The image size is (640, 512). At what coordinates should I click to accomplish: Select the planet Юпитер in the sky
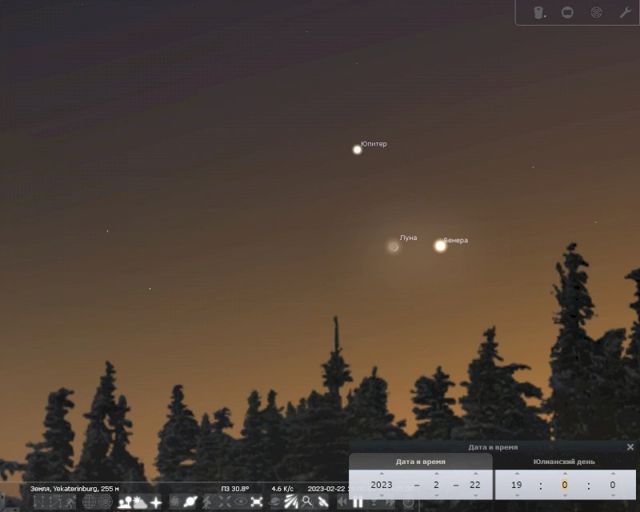coord(357,149)
